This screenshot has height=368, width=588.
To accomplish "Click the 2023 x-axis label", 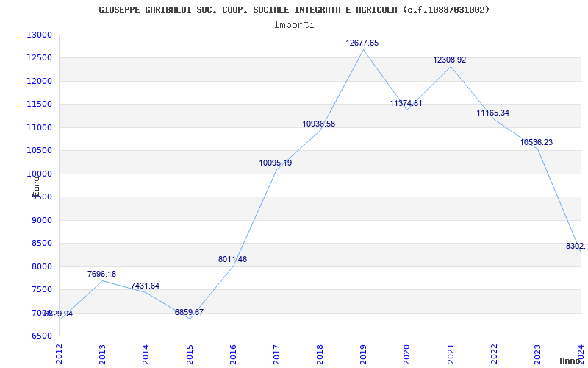I will pos(537,354).
